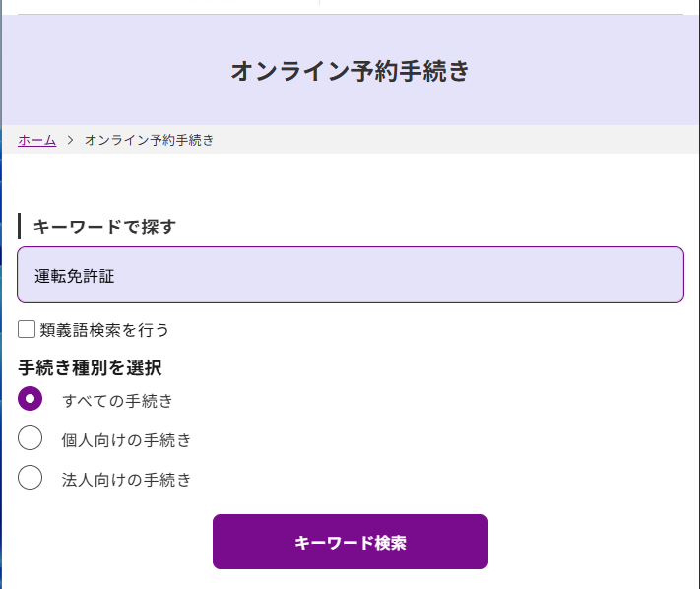
Task: Select the 個人向けの手続き radio circle
Action: point(31,438)
